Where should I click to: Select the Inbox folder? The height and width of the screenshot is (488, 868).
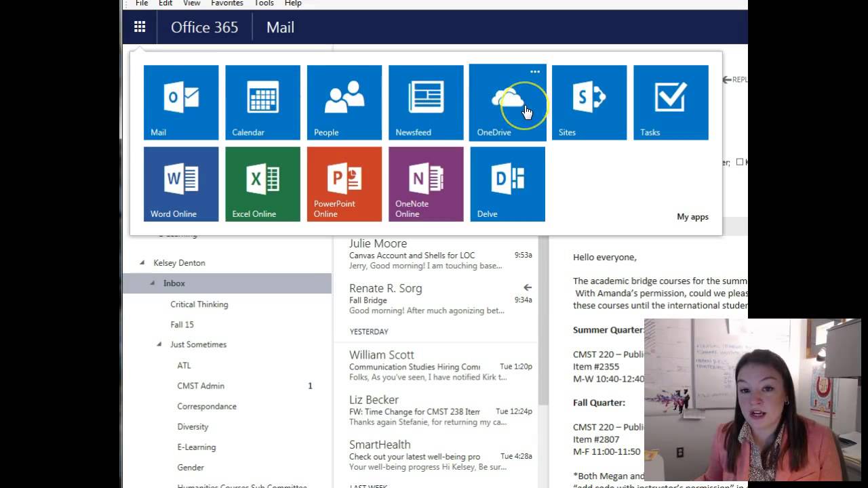[227, 283]
